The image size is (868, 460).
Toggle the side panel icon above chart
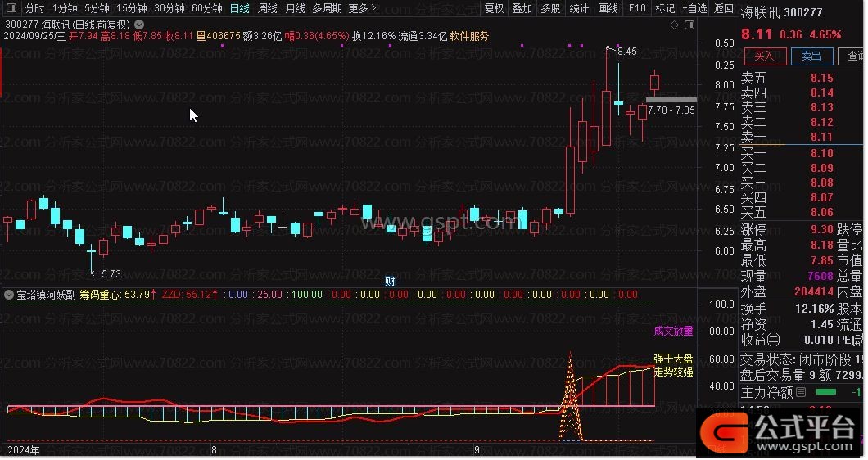point(689,25)
